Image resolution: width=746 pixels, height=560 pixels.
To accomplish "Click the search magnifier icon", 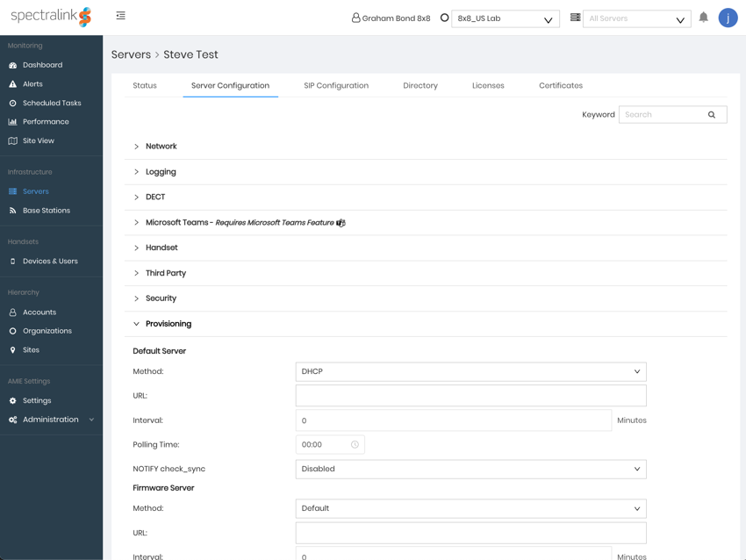I will point(712,115).
